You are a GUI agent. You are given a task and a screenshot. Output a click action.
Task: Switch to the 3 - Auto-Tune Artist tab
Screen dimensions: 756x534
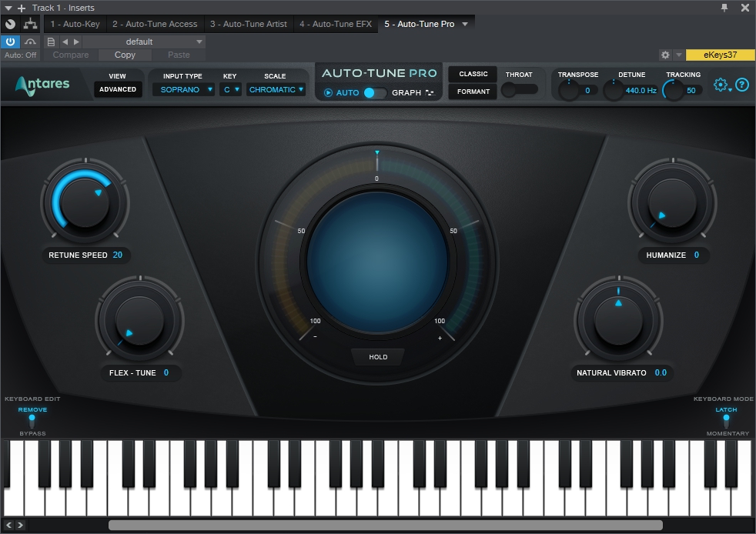(248, 24)
